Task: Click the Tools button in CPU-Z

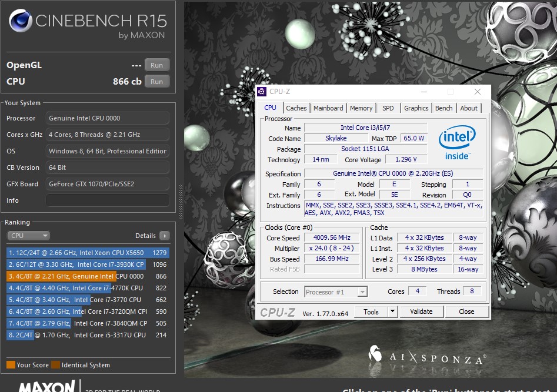Action: (x=371, y=311)
